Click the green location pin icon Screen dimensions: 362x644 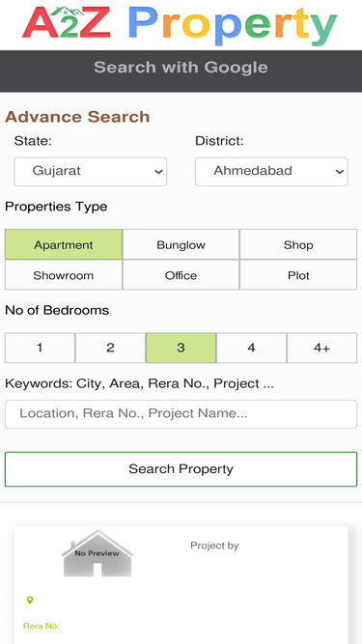coord(30,601)
